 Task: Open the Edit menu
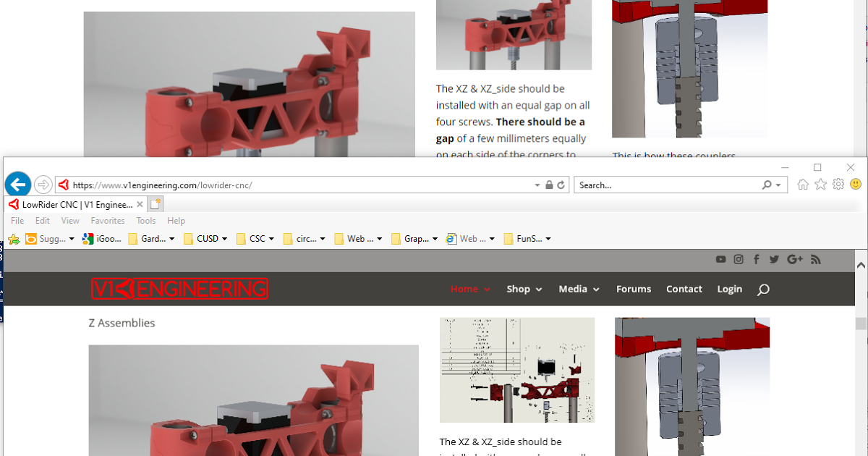[43, 221]
